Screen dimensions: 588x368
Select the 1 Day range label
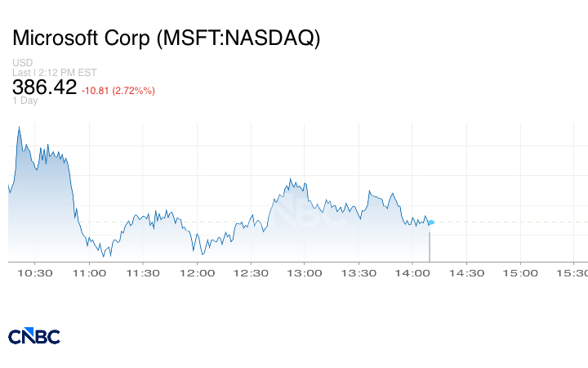pyautogui.click(x=25, y=101)
